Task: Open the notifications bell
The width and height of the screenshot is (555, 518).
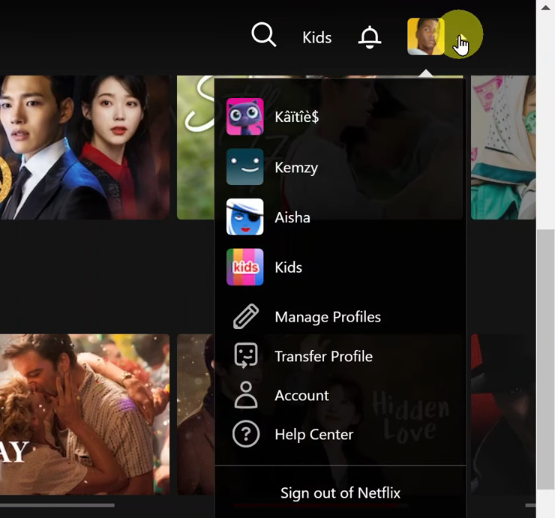Action: click(370, 37)
